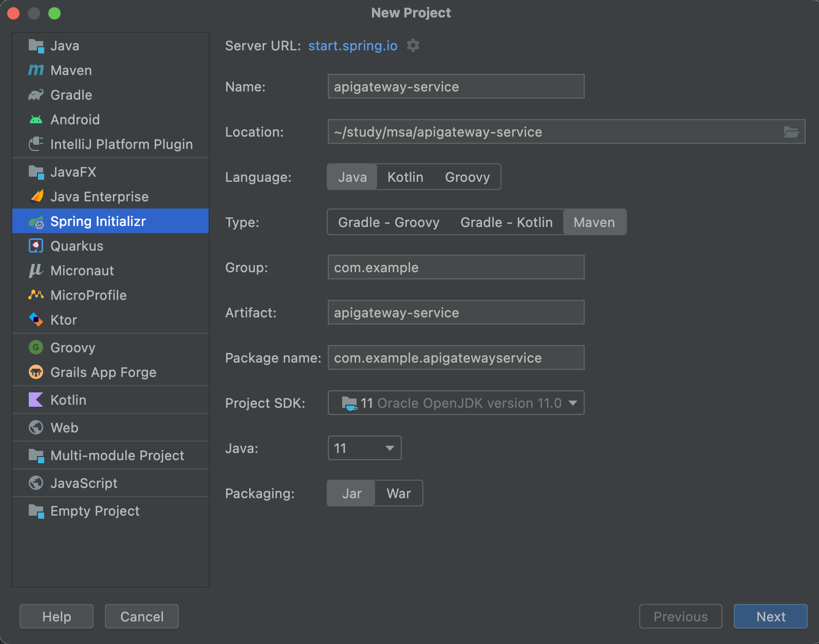Click the Kotlin logo icon
The height and width of the screenshot is (644, 819).
[36, 400]
